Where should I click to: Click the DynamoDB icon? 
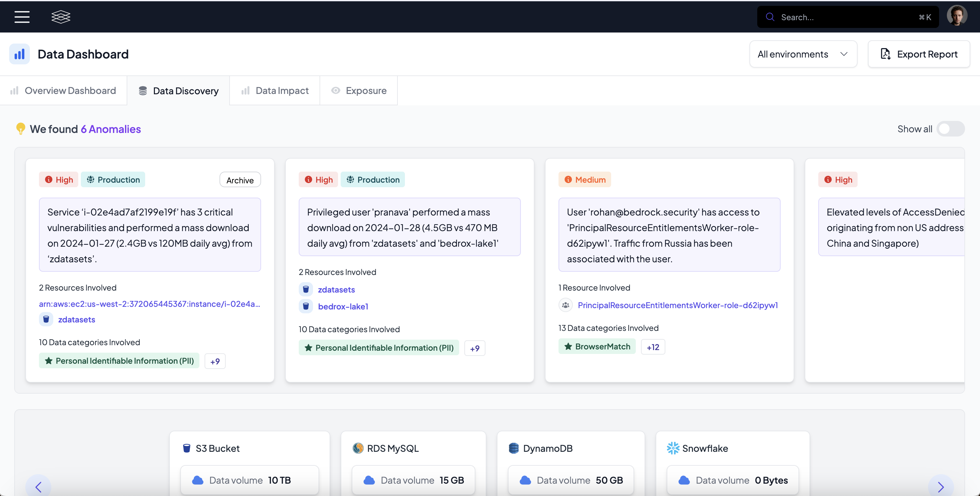click(514, 448)
